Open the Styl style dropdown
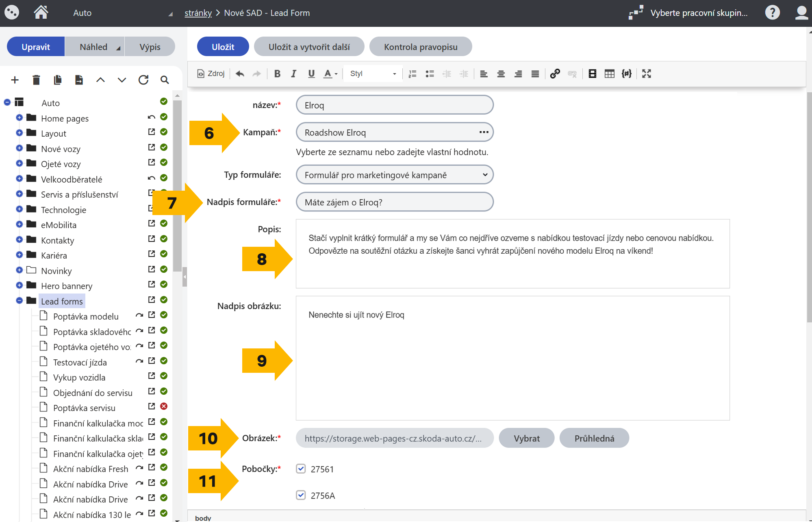Image resolution: width=812 pixels, height=522 pixels. [x=373, y=74]
